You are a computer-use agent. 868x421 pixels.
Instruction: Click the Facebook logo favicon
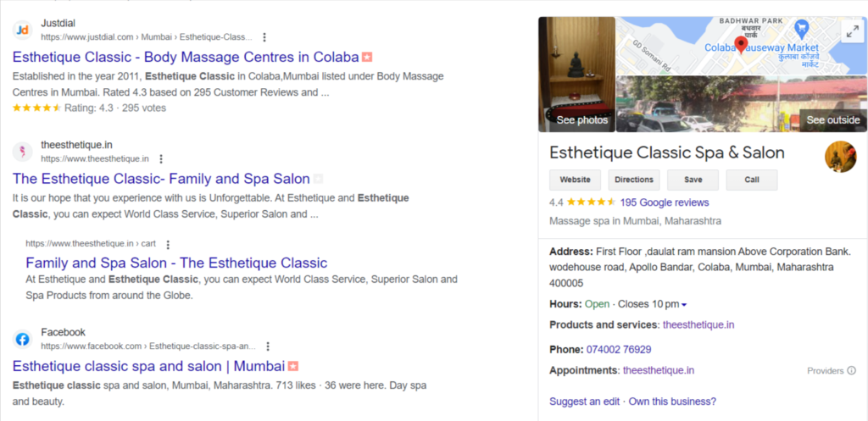click(22, 339)
